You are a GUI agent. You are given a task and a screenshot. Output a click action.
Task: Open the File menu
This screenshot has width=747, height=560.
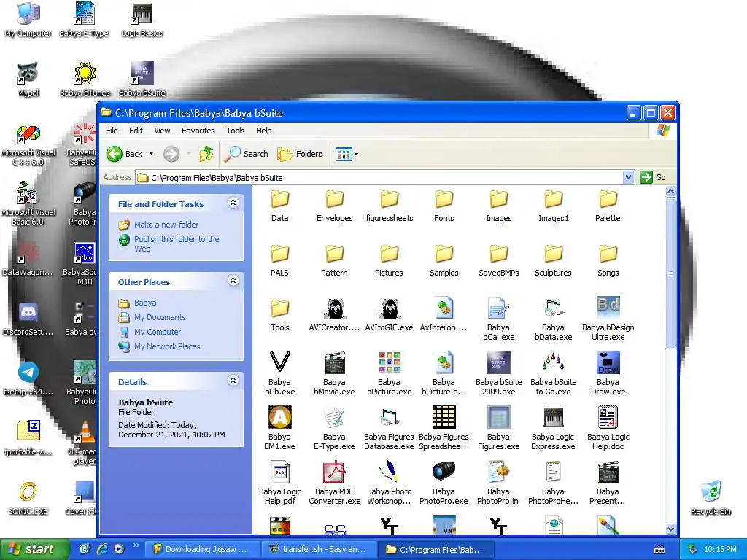(112, 131)
